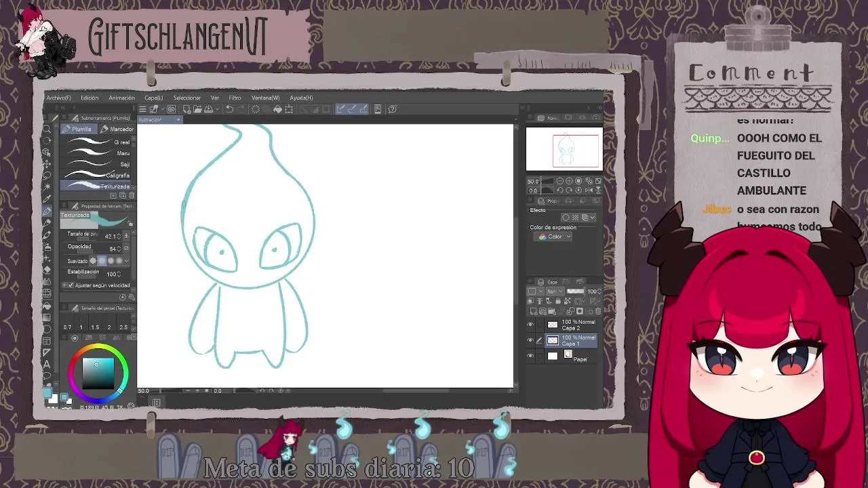This screenshot has height=488, width=868.
Task: Step the Estabilización value spinner
Action: pos(119,274)
